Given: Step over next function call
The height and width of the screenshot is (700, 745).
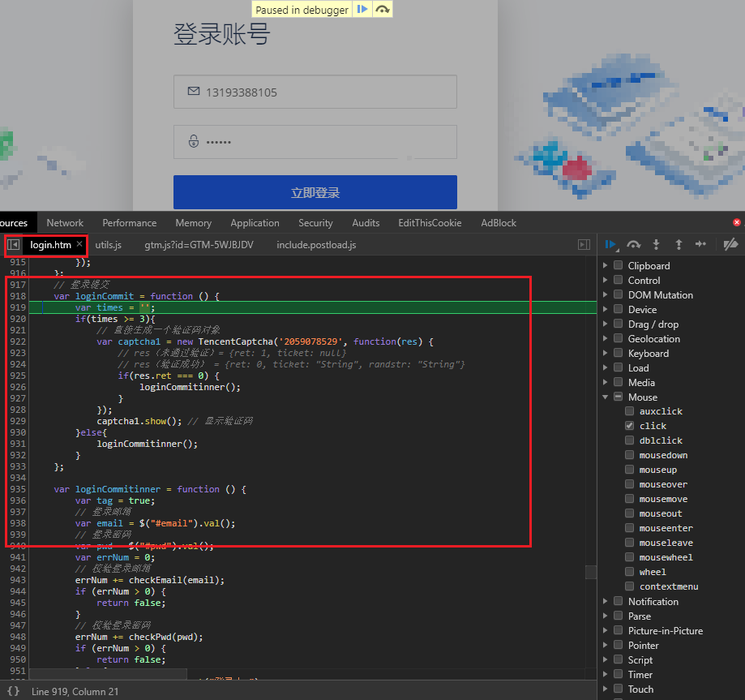Looking at the screenshot, I should [x=633, y=244].
